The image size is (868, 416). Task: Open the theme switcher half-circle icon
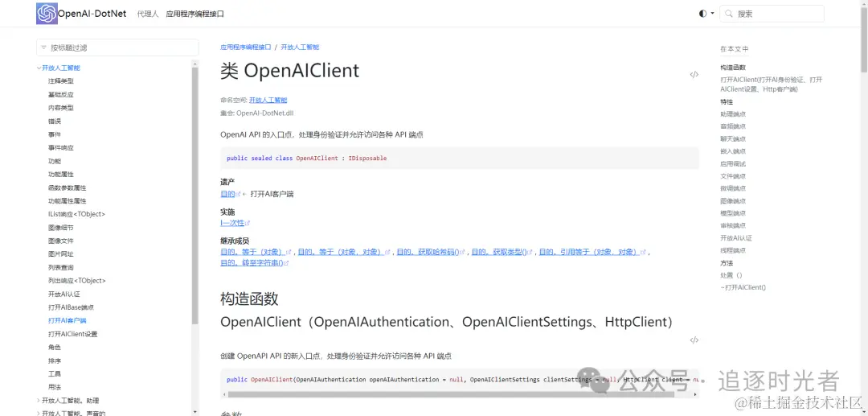tap(703, 14)
